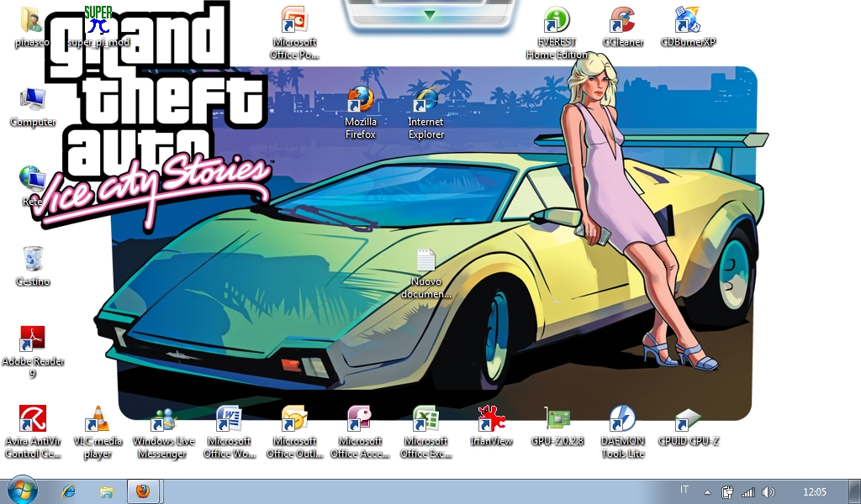Click the VLC media player icon

tap(98, 418)
